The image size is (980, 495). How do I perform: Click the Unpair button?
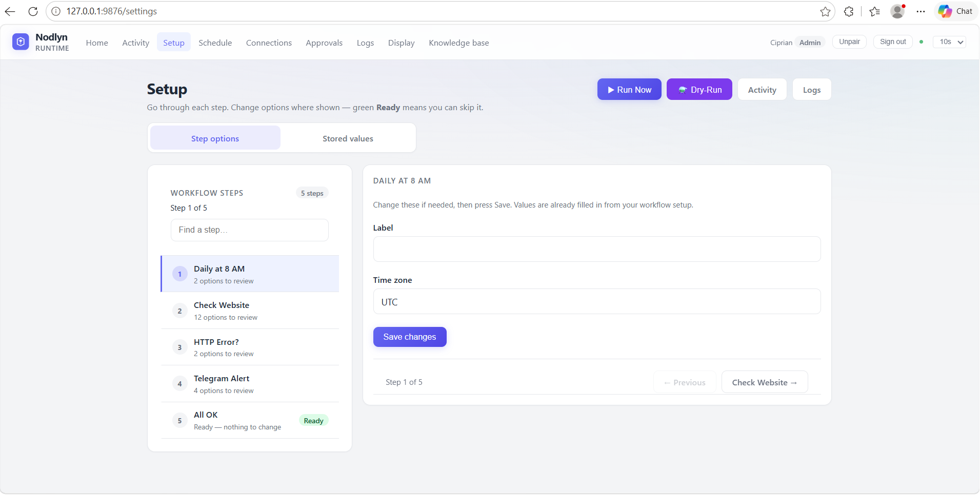tap(849, 42)
